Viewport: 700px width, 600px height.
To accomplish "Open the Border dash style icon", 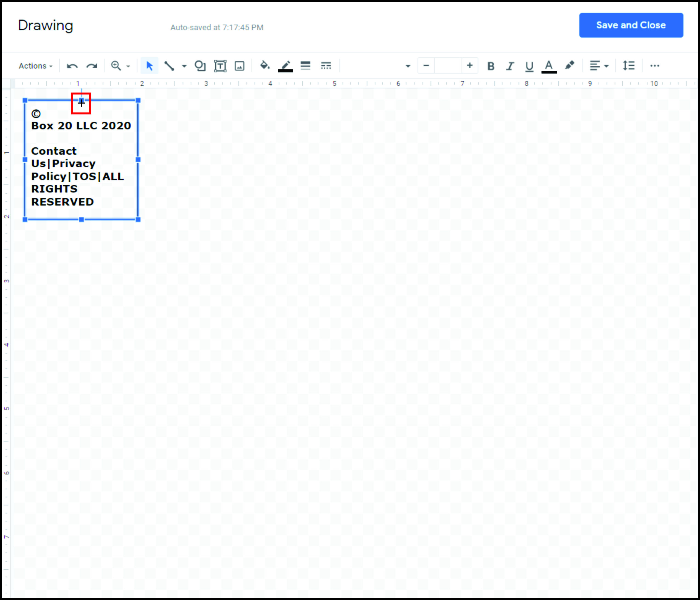I will point(326,66).
